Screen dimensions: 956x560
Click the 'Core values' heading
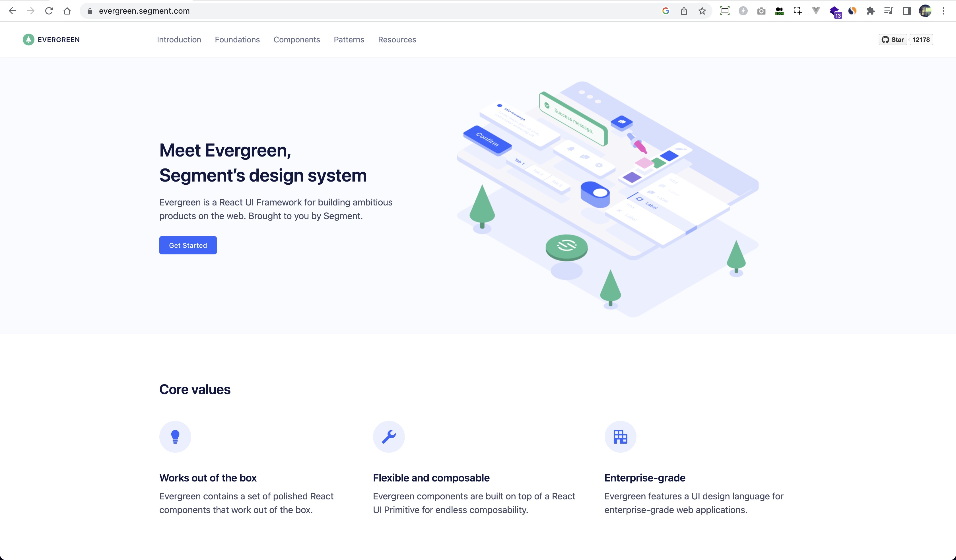click(195, 390)
